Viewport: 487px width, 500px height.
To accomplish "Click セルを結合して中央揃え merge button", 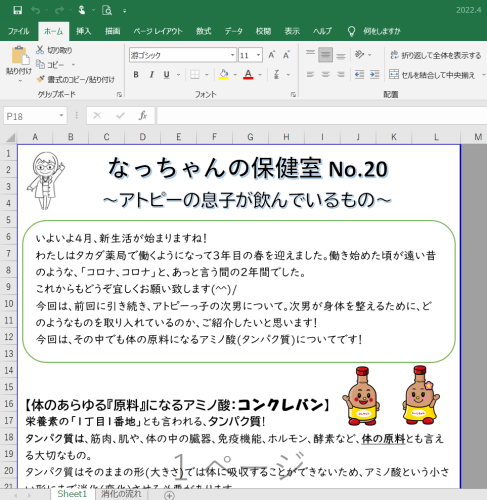I will pos(432,75).
